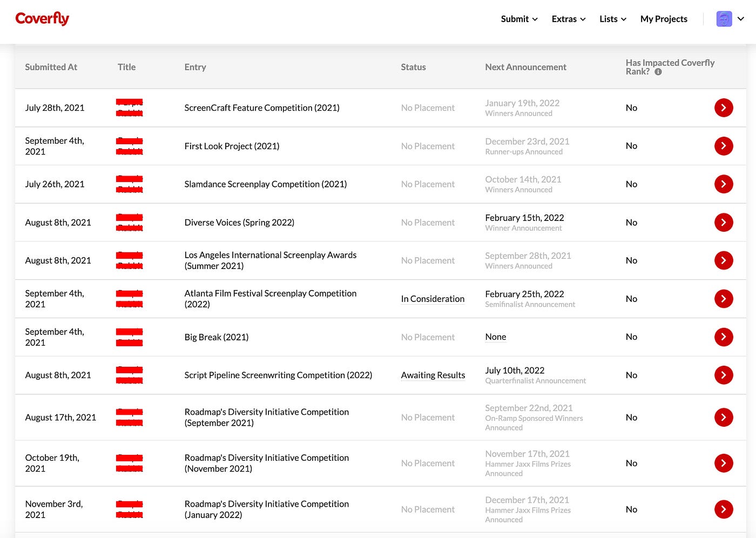Select Slamdance Screenplay Competition (2021) text
This screenshot has height=538, width=756.
coord(266,184)
